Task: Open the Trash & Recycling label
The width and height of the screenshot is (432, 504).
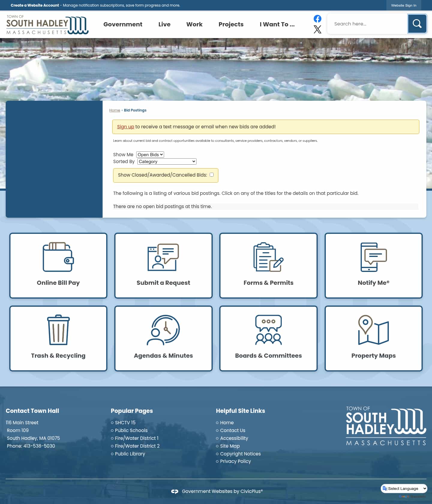Action: (x=58, y=356)
